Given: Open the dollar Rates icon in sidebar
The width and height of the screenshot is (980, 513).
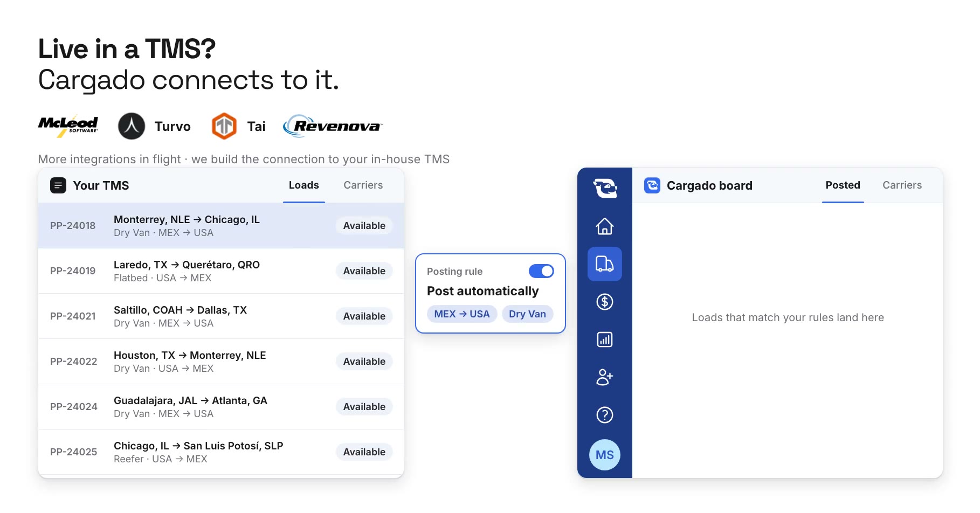Looking at the screenshot, I should [604, 302].
